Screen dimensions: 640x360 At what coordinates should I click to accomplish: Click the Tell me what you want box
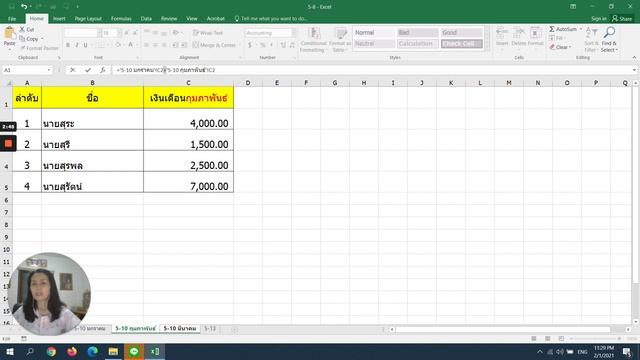tap(271, 19)
